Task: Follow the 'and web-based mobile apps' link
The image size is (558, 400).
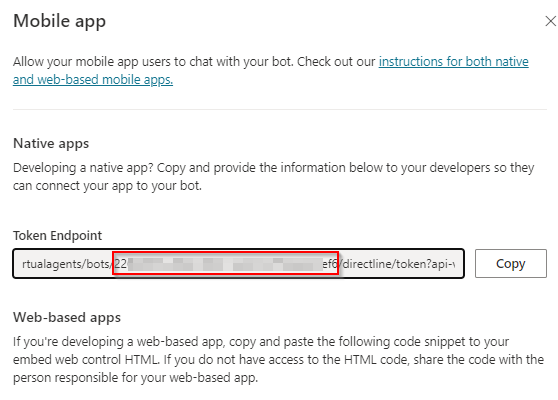Action: pos(93,80)
